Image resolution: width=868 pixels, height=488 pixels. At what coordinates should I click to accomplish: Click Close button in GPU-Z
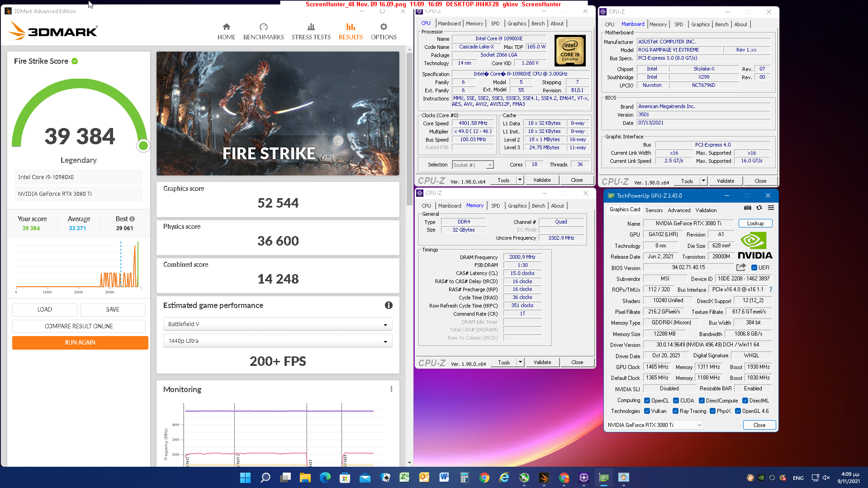tap(759, 425)
